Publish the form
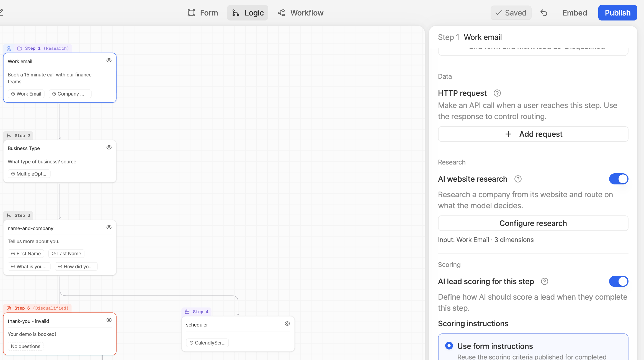This screenshot has height=360, width=644. [618, 13]
